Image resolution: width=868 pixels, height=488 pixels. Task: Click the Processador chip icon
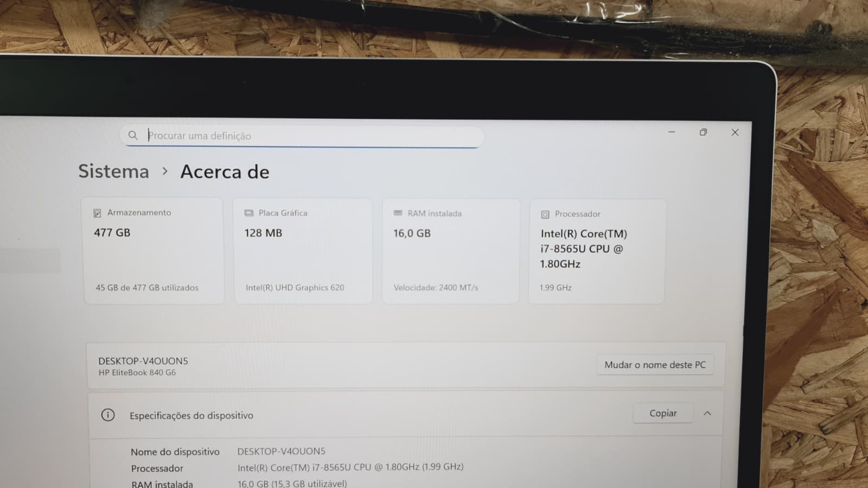tap(545, 214)
